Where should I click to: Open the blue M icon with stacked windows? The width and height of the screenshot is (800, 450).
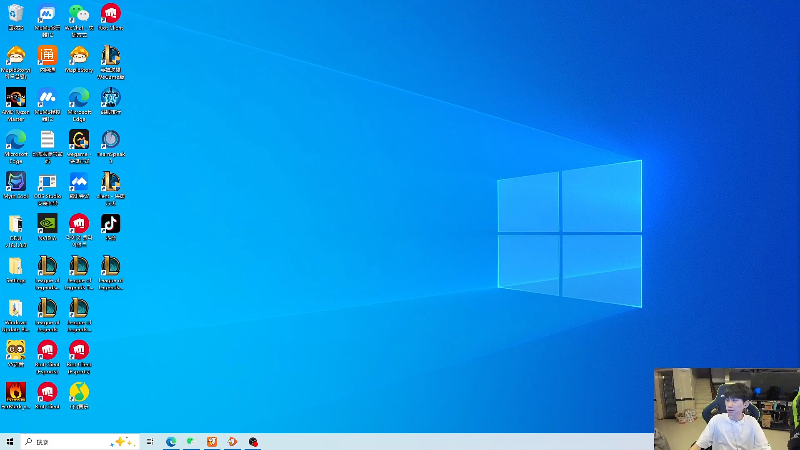(x=47, y=13)
